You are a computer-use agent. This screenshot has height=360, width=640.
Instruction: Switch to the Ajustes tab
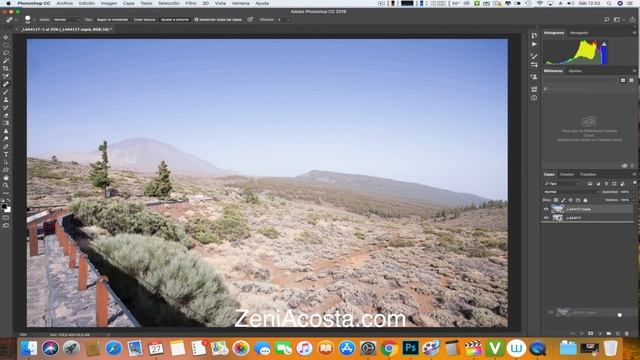575,71
